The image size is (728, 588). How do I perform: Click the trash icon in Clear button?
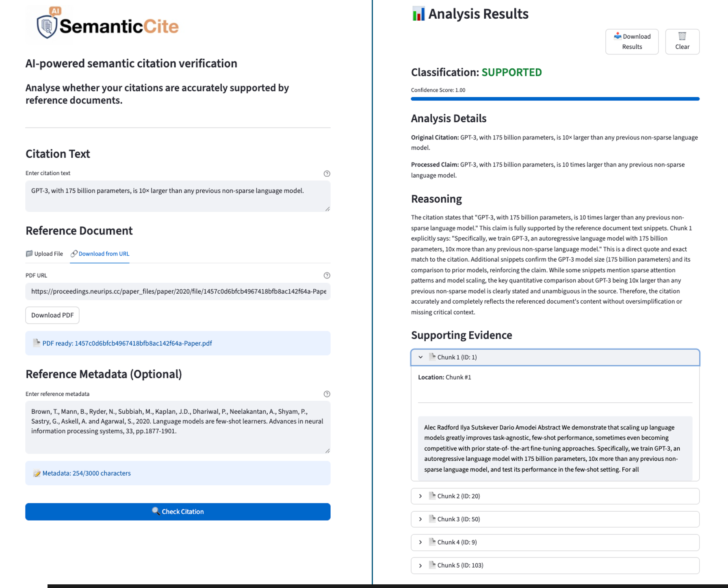(682, 36)
